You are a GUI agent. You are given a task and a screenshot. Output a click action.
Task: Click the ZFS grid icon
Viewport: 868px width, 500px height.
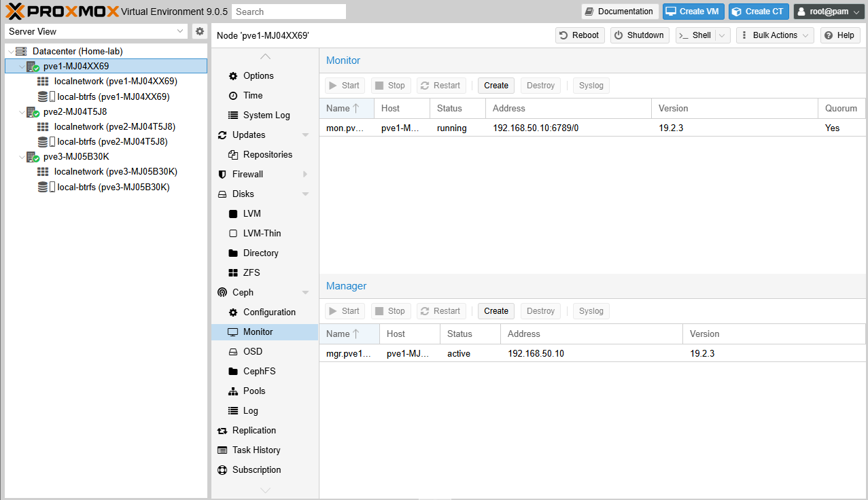point(233,273)
